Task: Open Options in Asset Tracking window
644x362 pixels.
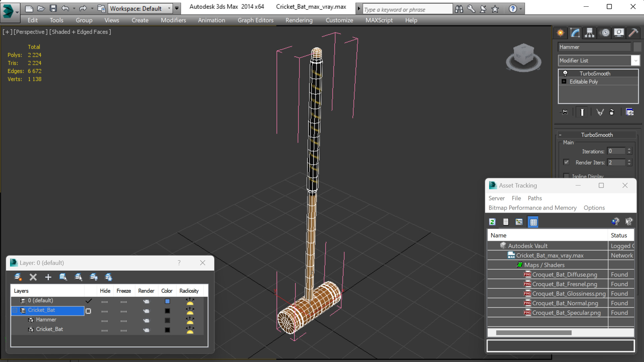Action: point(594,208)
